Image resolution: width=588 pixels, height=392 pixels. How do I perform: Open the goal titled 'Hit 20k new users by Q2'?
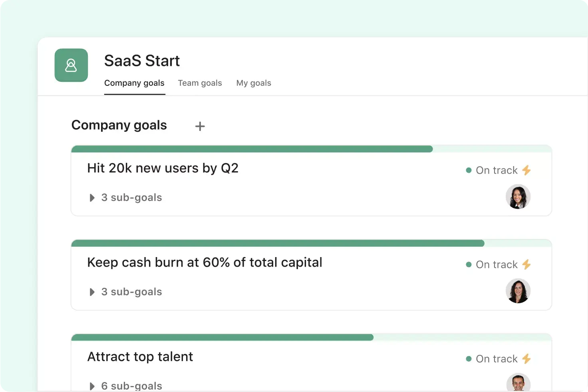click(x=163, y=168)
